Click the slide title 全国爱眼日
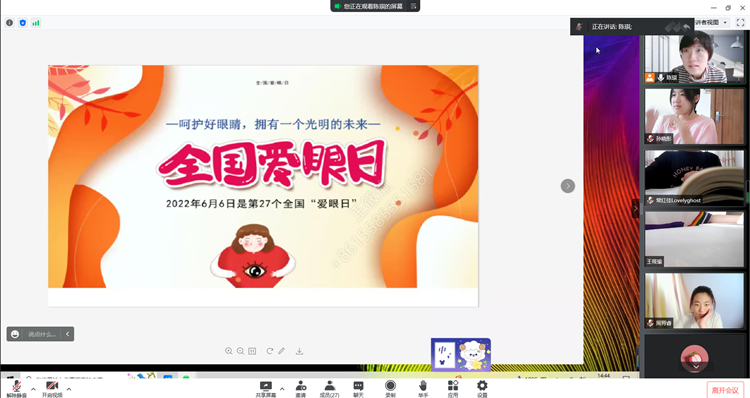This screenshot has width=750, height=398. [x=273, y=164]
